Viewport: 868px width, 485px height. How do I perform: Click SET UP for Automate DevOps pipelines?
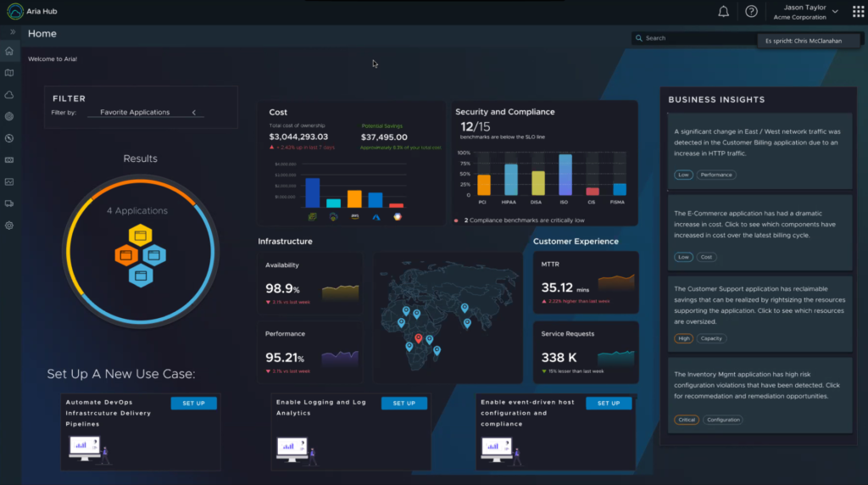point(194,404)
